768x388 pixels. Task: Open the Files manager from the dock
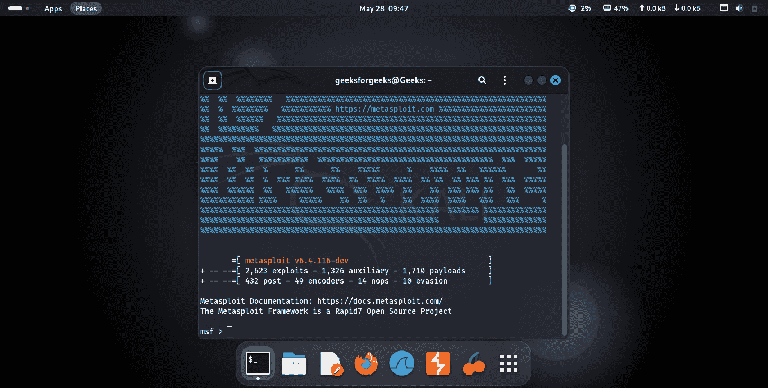point(294,364)
